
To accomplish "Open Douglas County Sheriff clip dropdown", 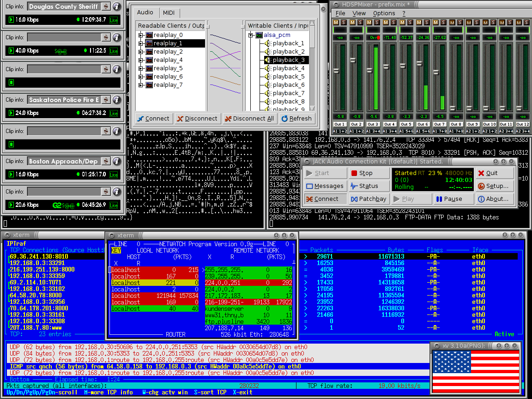I will point(106,6).
